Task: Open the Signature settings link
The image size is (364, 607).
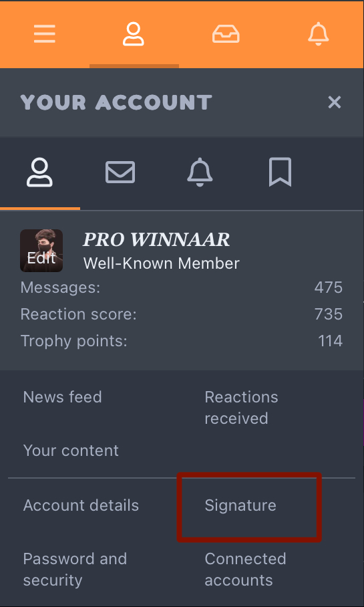Action: (240, 505)
